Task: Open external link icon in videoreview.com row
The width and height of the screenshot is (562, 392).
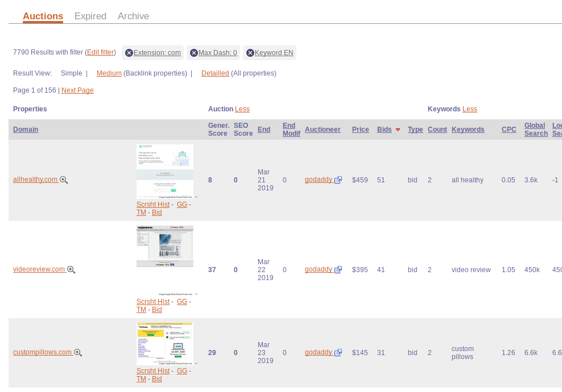Action: [x=338, y=270]
